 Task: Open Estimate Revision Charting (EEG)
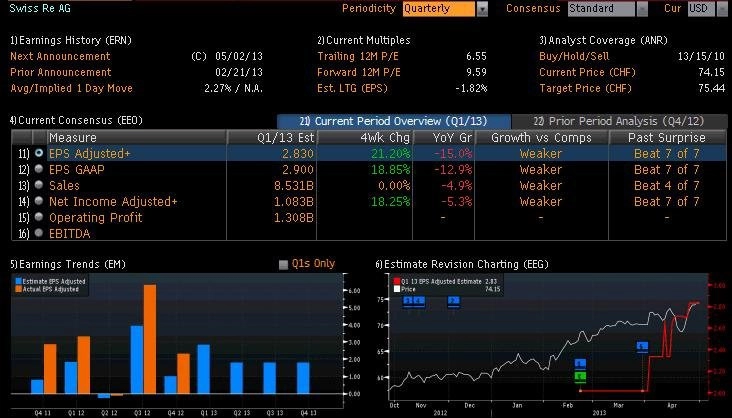pyautogui.click(x=462, y=264)
